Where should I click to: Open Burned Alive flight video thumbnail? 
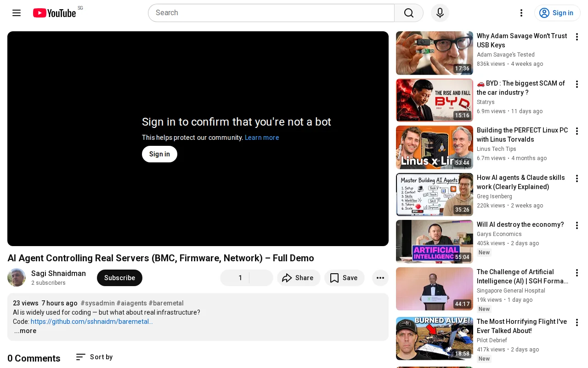click(435, 339)
